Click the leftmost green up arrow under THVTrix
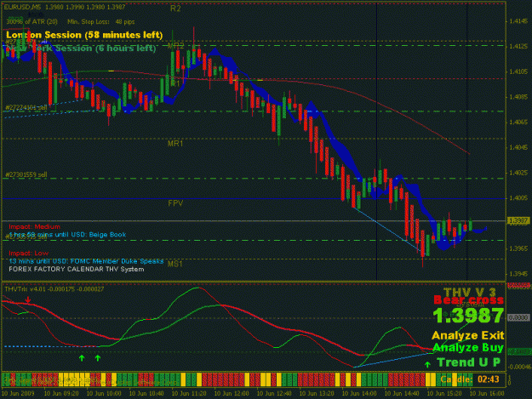Screen dimensions: 532x399 coord(82,358)
